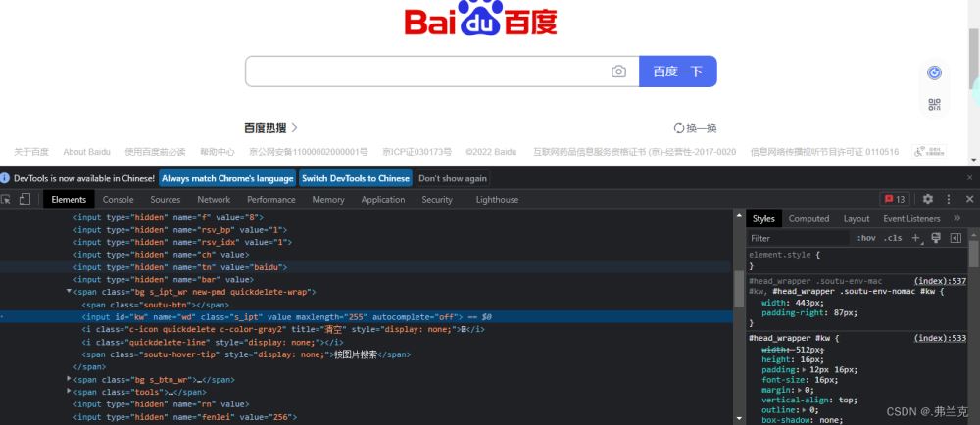Click the info icon in DevTools infobar

5,178
